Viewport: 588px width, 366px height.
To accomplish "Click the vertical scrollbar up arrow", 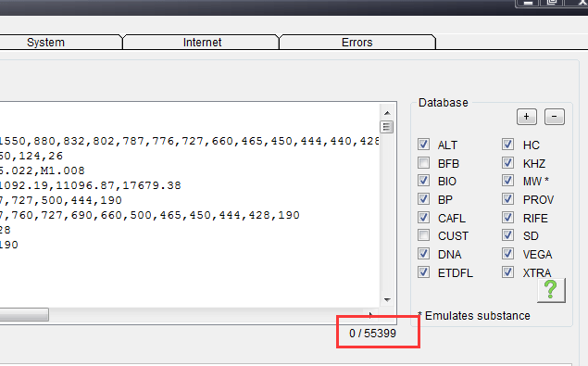I will point(387,113).
